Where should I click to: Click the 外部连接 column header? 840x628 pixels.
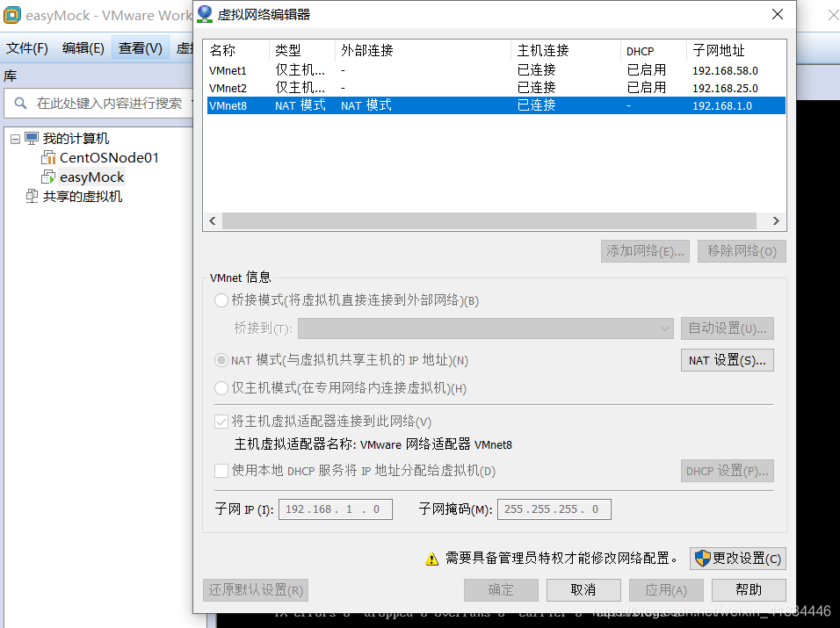(x=367, y=50)
